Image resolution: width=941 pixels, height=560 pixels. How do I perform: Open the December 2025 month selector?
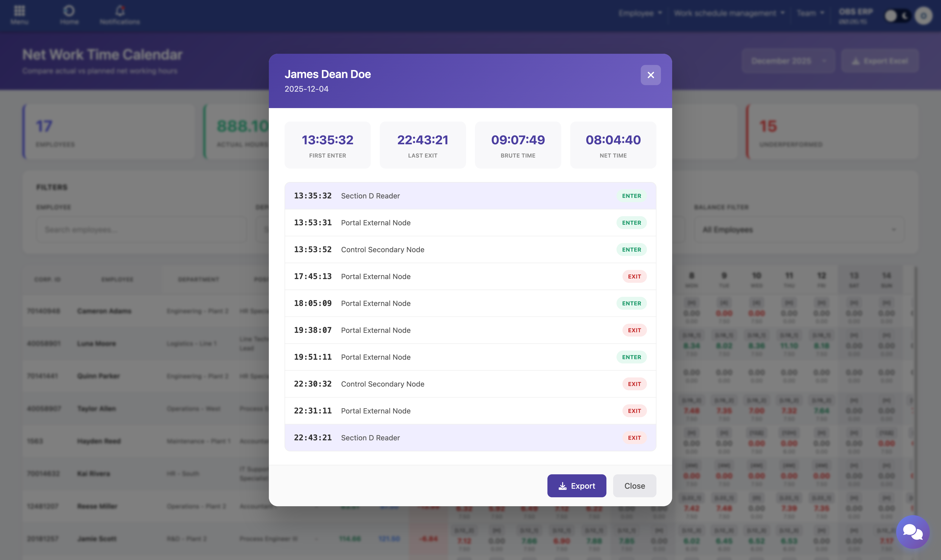(x=788, y=61)
